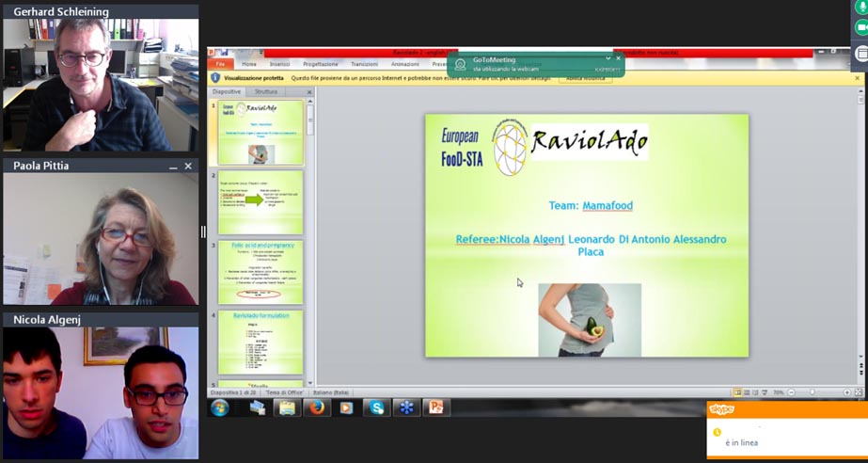The width and height of the screenshot is (868, 463).
Task: Click the RaviolAdo title on slide
Action: 589,142
